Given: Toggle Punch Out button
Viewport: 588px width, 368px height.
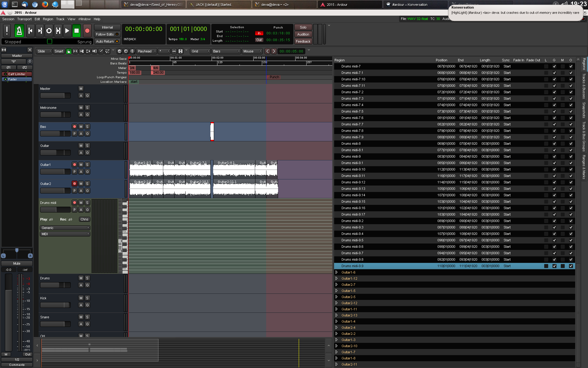Looking at the screenshot, I should click(259, 40).
